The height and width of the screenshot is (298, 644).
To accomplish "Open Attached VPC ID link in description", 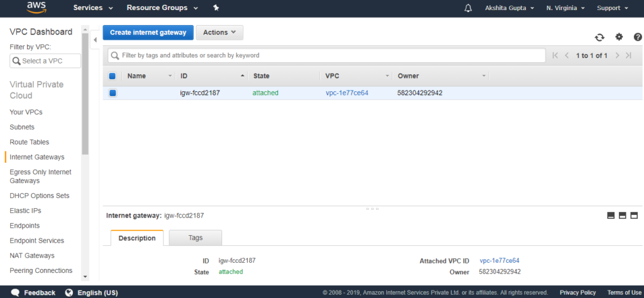I will 499,261.
